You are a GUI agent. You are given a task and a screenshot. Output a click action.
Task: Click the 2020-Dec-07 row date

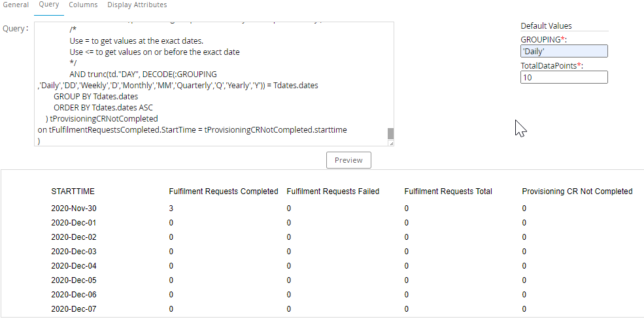click(x=73, y=309)
